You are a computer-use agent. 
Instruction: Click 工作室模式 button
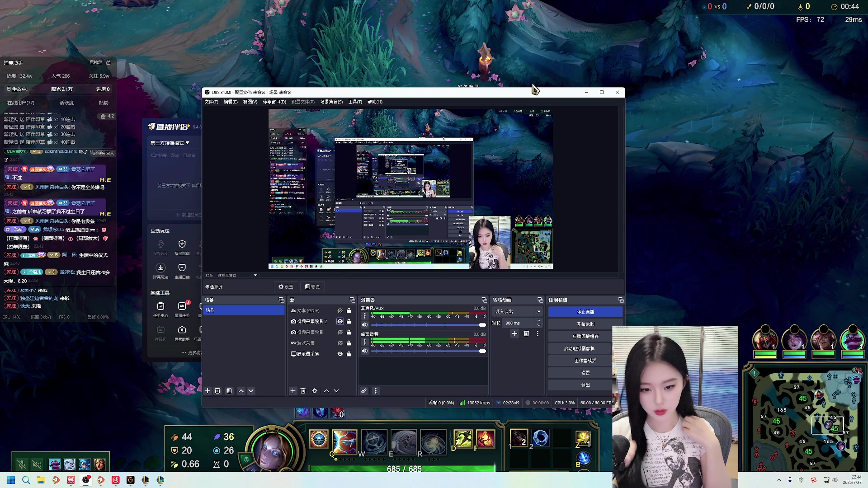click(585, 361)
